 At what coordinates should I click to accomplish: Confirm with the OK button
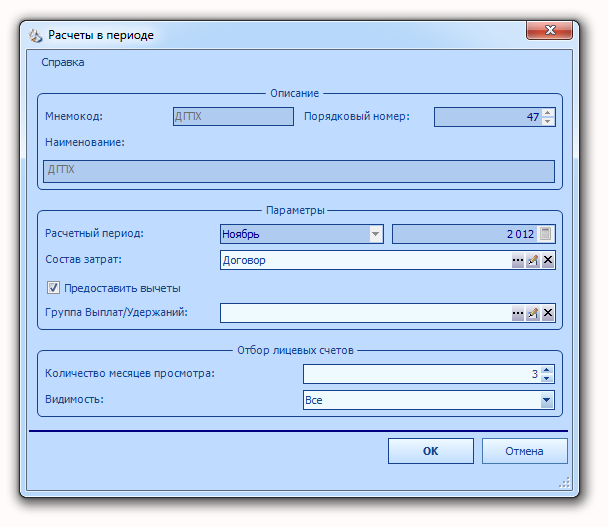(x=430, y=451)
